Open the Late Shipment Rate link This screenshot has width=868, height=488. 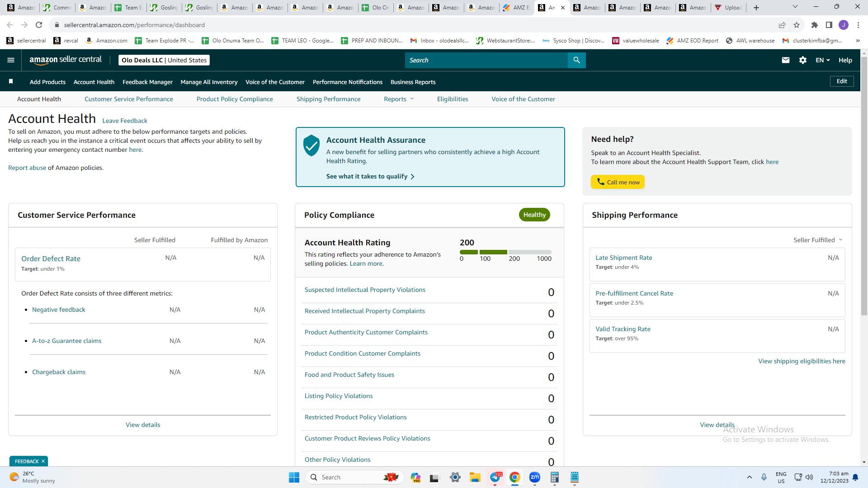(624, 258)
